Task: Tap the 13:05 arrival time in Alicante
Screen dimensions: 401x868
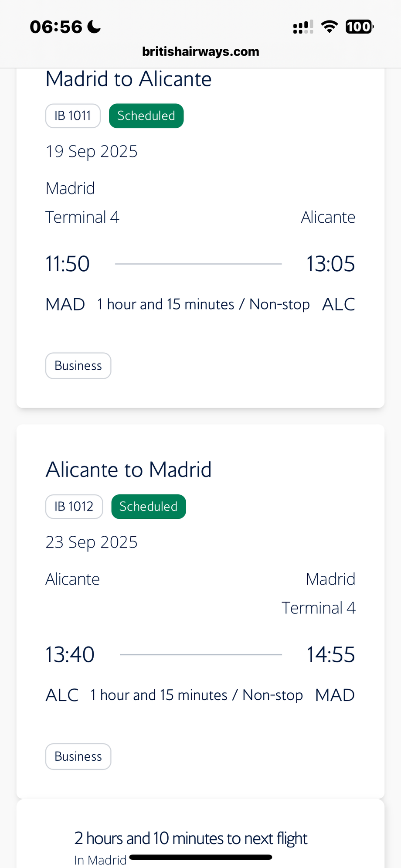Action: click(x=330, y=264)
